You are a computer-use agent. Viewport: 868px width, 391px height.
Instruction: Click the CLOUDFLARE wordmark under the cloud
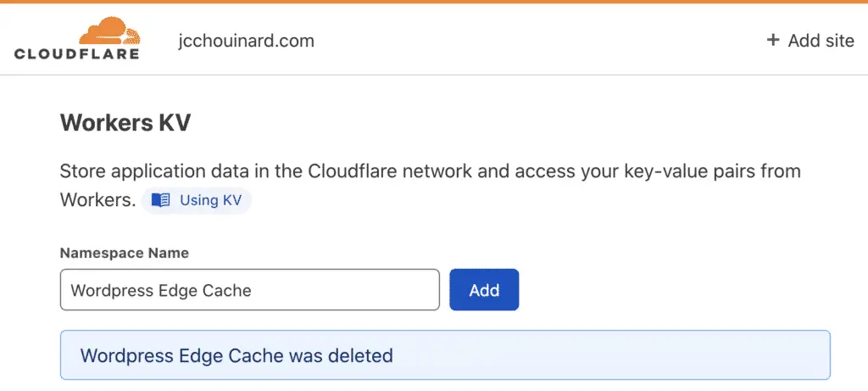pyautogui.click(x=76, y=54)
